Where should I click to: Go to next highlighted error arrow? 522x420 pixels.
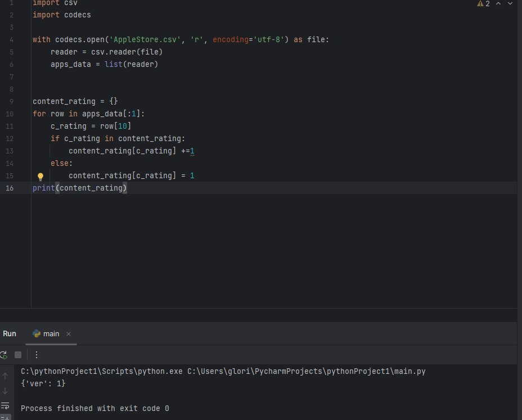point(510,4)
